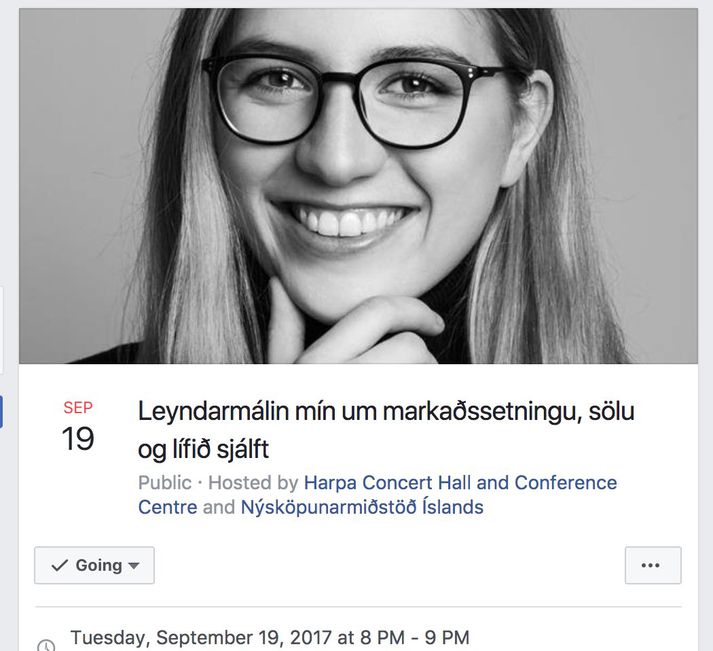713x651 pixels.
Task: Open the three-dot more options menu
Action: 653,565
